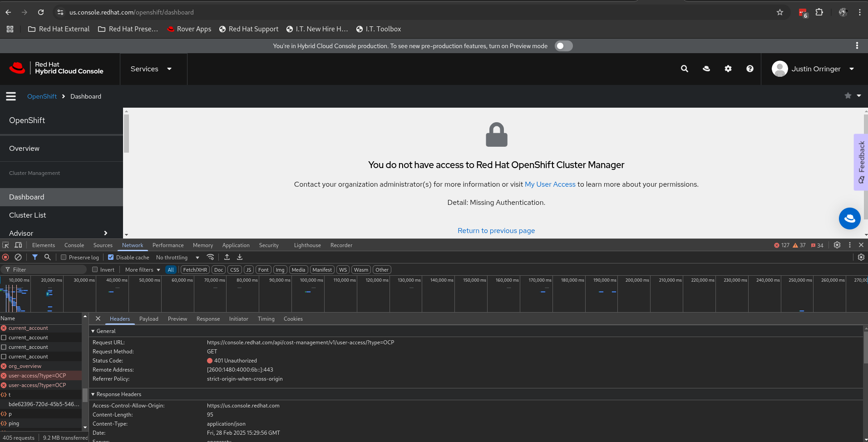The image size is (868, 442).
Task: Filter requests by Doc type
Action: click(219, 270)
